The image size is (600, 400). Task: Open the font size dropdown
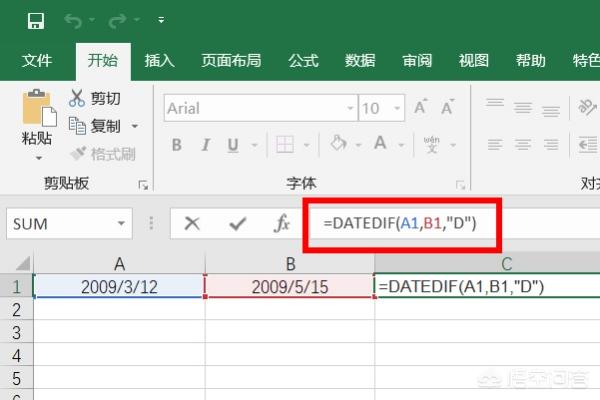coord(397,109)
